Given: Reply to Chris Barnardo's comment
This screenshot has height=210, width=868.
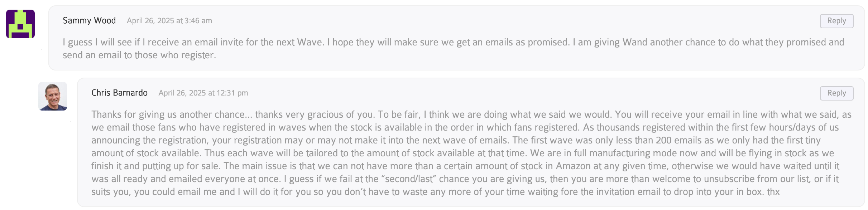Looking at the screenshot, I should pyautogui.click(x=836, y=93).
